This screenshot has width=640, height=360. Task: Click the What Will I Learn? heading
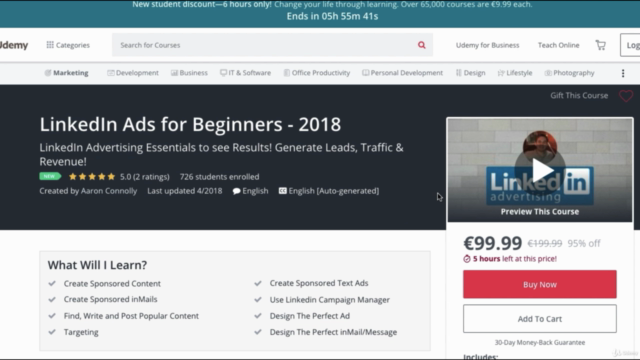(x=97, y=265)
